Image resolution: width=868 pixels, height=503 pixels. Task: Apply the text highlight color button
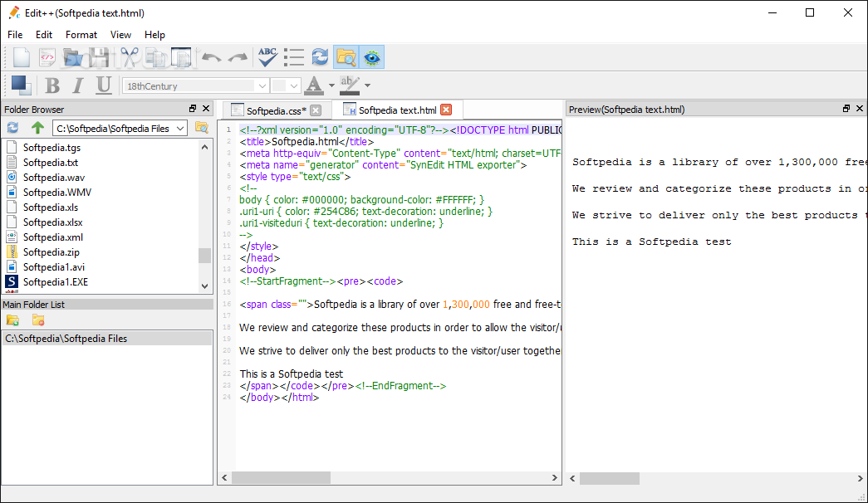[350, 85]
